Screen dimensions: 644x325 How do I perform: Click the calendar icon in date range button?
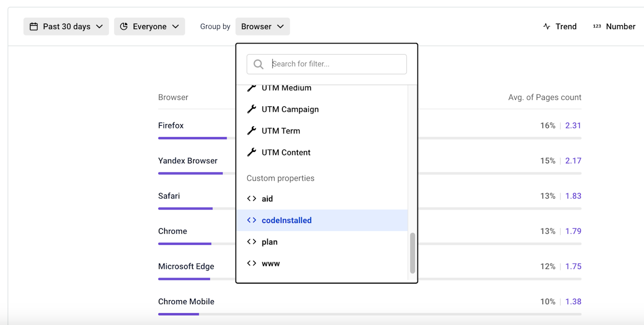(x=34, y=26)
